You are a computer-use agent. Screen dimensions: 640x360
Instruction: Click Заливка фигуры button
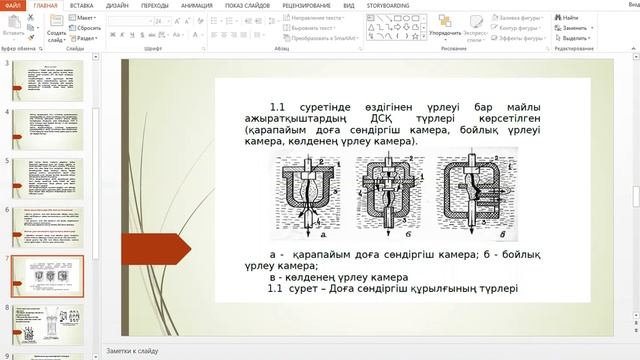pyautogui.click(x=518, y=18)
